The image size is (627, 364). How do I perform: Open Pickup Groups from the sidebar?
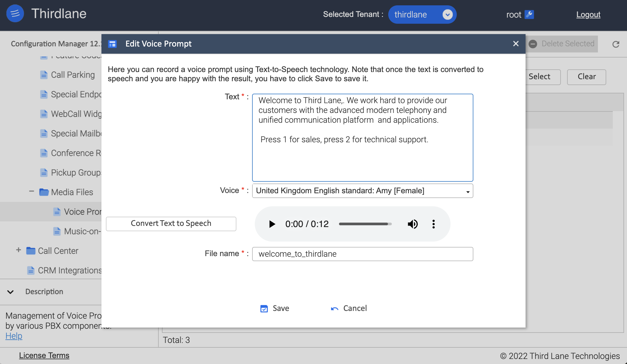click(76, 173)
